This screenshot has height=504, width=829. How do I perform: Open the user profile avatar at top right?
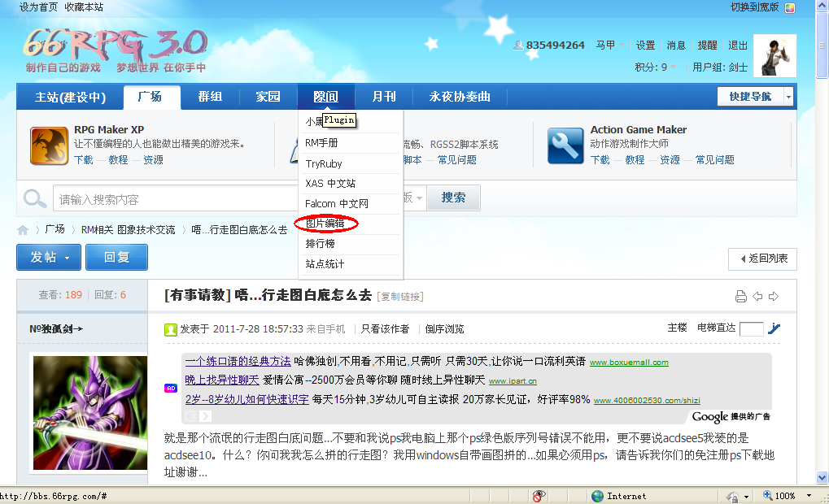tap(774, 55)
